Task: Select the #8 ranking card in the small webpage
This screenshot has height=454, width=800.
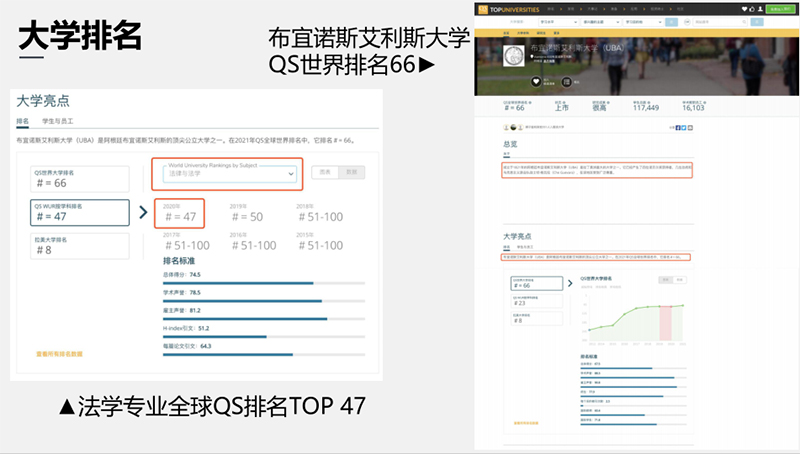Action: point(537,318)
